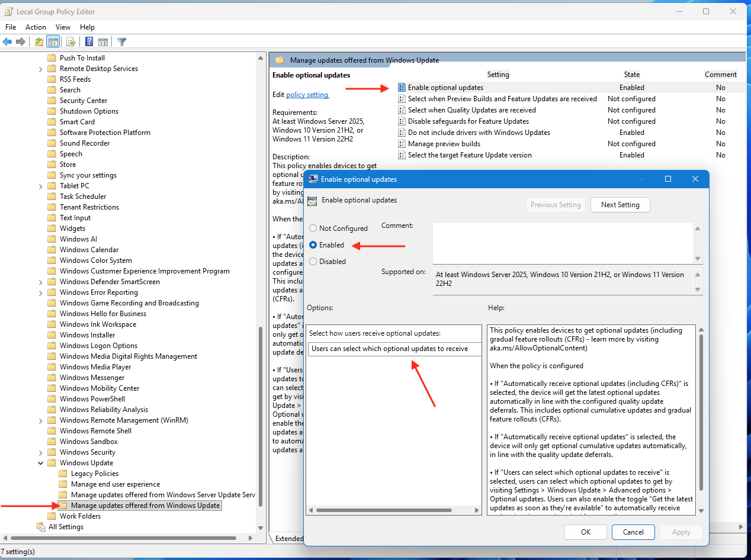751x560 pixels.
Task: Click the Up One Level folder icon
Action: click(39, 41)
